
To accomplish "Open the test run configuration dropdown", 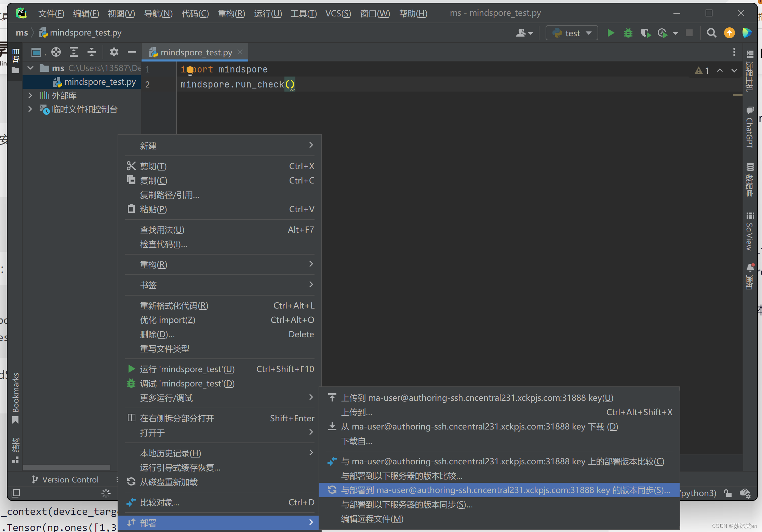I will coord(572,33).
